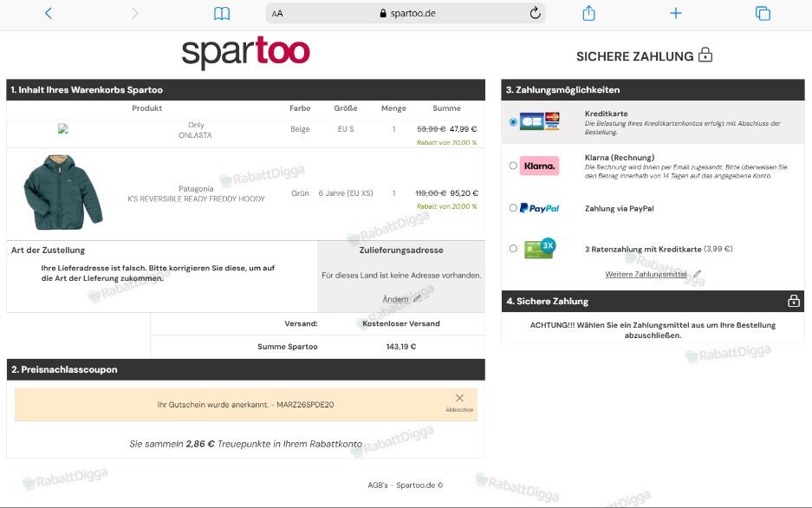Open the Safari share sheet icon
812x508 pixels.
click(x=588, y=13)
